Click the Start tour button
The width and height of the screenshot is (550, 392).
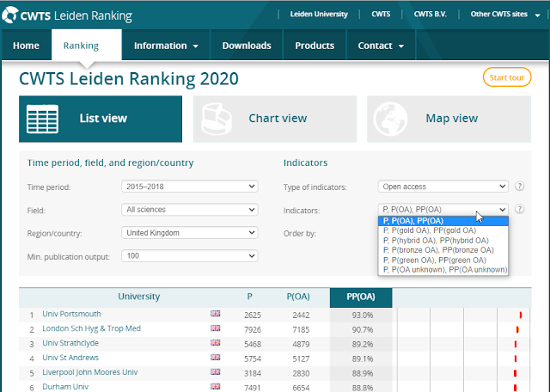507,77
